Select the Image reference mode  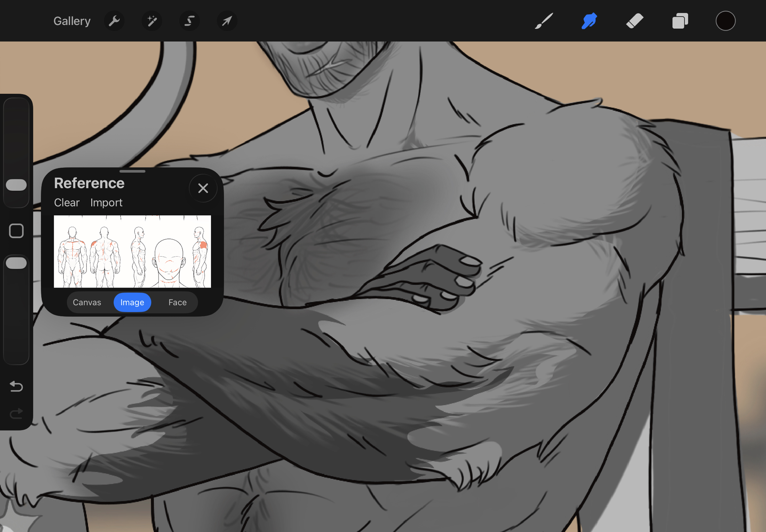tap(132, 302)
